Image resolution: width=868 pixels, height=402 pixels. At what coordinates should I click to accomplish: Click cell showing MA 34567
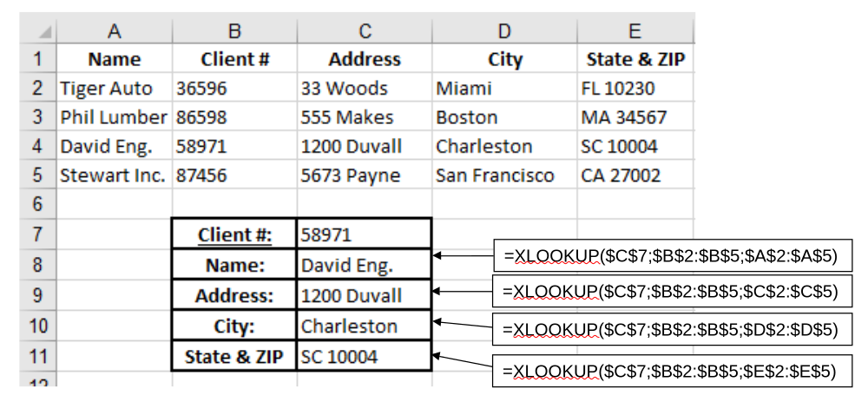[635, 117]
